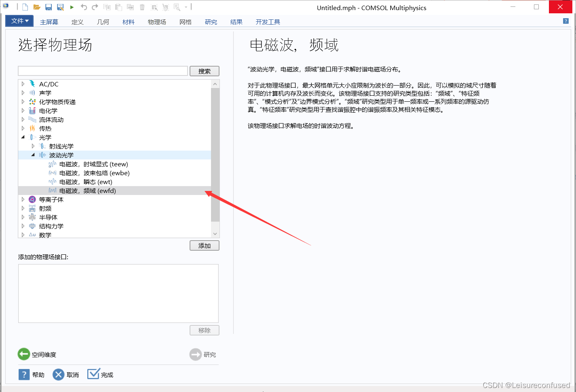
Task: Expand the AC/DC tree node
Action: (x=23, y=84)
